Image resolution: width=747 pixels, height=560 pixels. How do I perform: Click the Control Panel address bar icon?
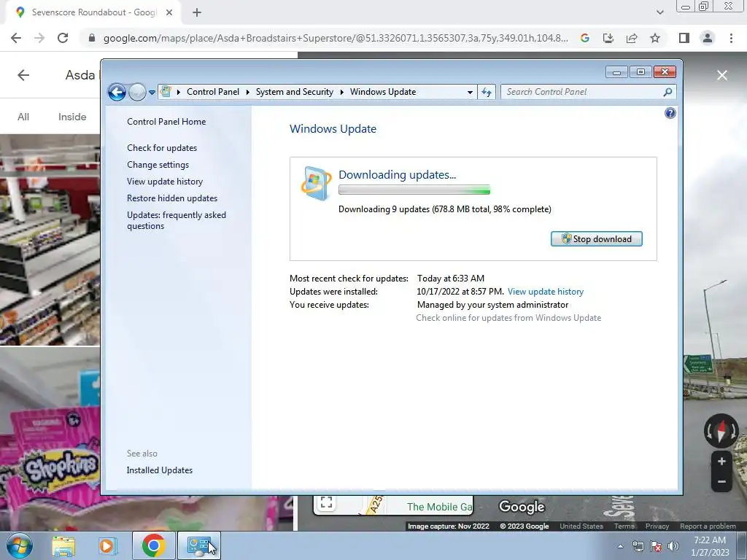(x=166, y=91)
